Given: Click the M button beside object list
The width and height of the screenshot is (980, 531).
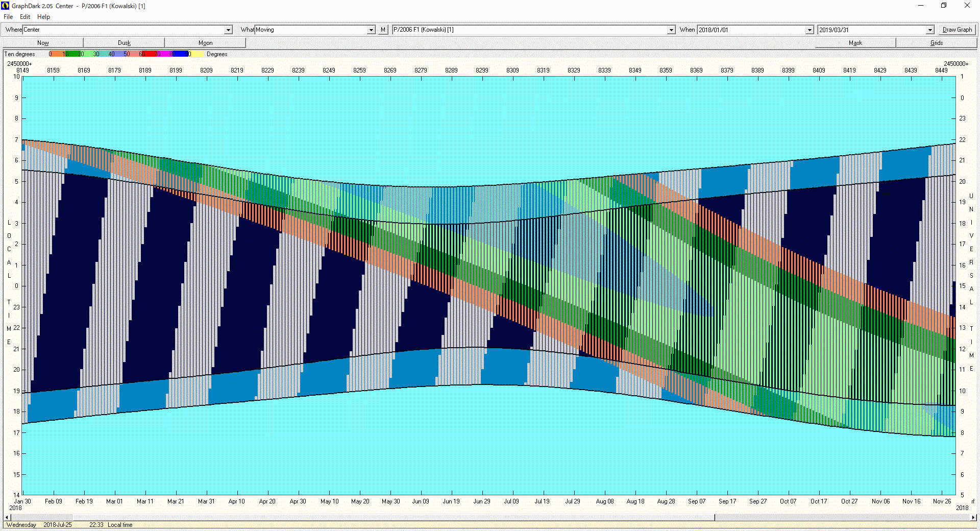Looking at the screenshot, I should tap(383, 30).
